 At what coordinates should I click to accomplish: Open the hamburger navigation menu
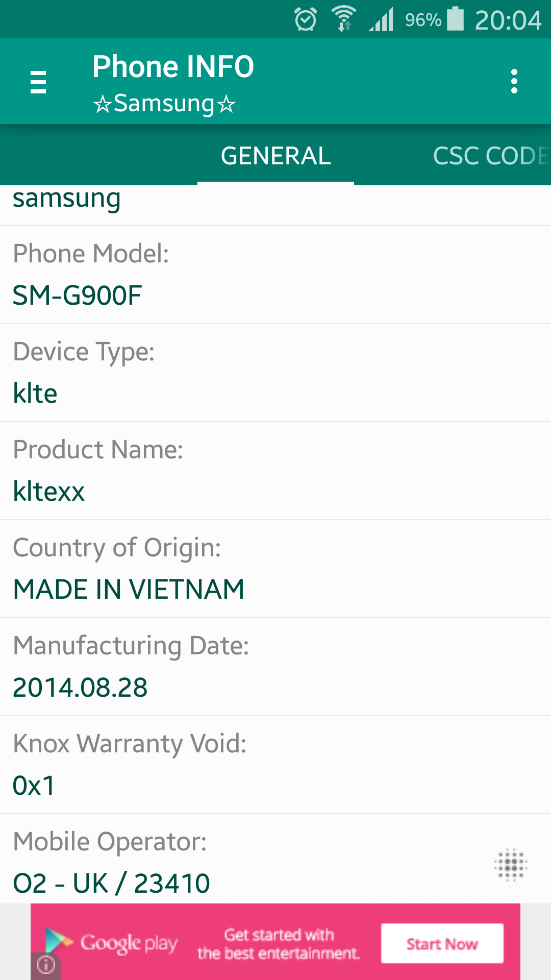click(x=38, y=82)
